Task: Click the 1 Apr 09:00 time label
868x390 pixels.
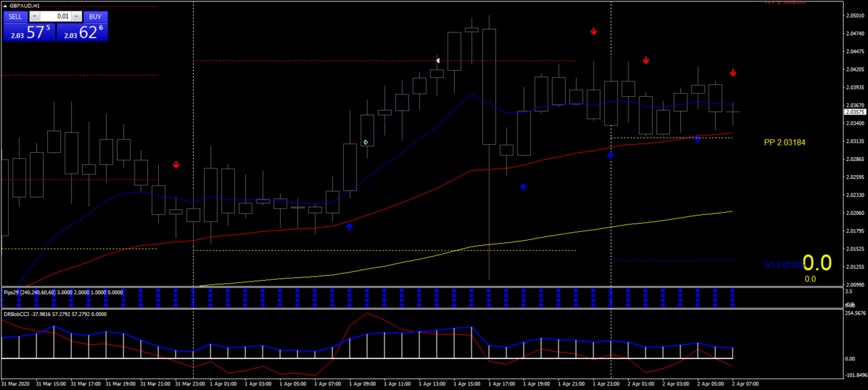Action: pos(363,384)
